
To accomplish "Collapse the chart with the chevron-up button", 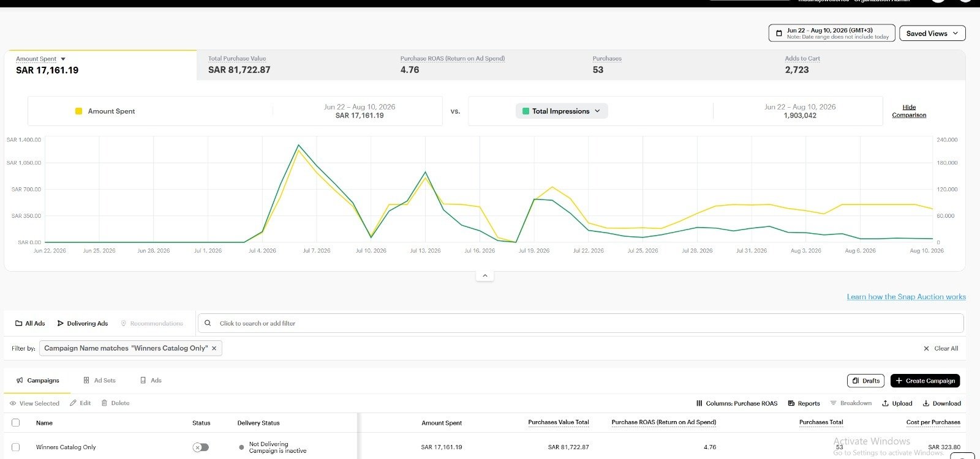I will point(484,276).
